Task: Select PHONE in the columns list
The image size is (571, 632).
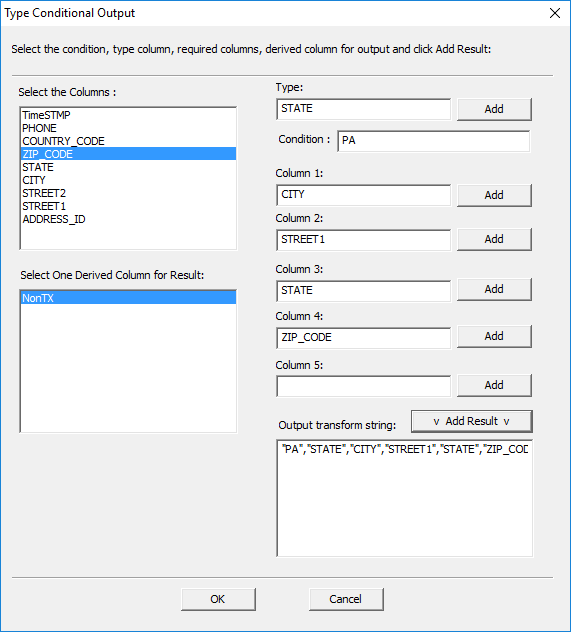Action: pos(128,128)
